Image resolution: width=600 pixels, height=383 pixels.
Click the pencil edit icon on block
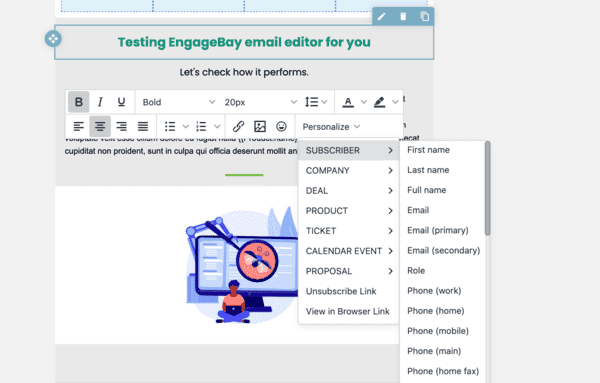point(382,17)
